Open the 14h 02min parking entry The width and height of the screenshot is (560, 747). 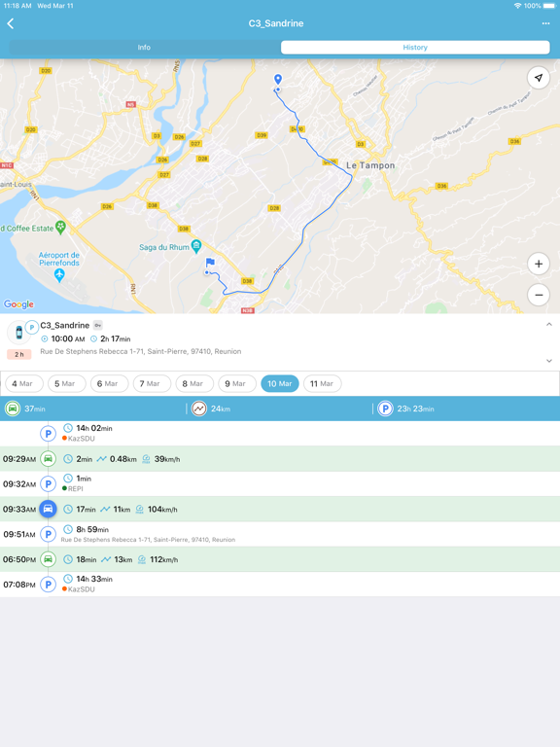(x=280, y=433)
